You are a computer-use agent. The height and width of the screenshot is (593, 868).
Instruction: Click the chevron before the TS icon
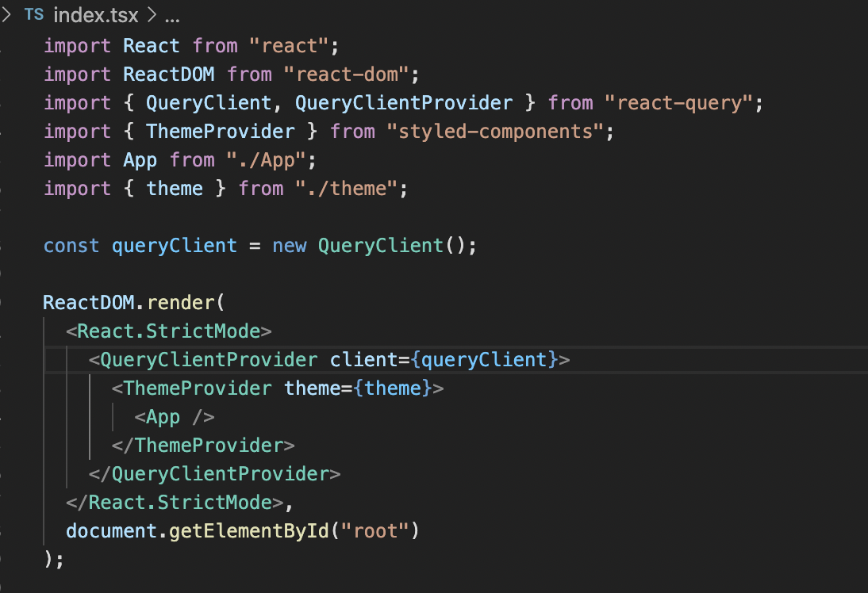[6, 15]
